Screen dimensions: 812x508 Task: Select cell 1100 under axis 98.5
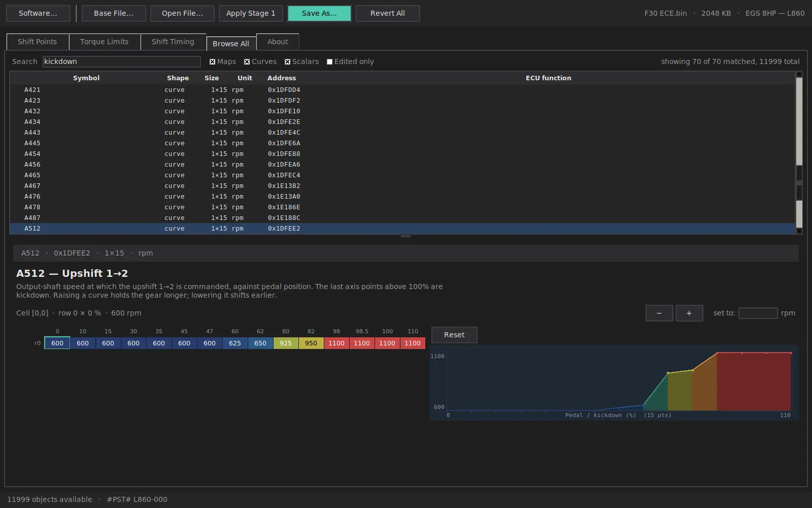362,343
